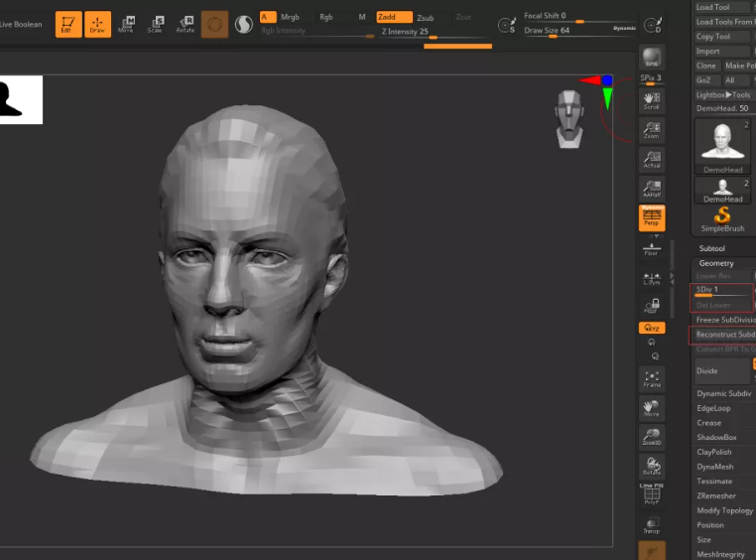Click the AAHalf antialiased half-size icon

[x=652, y=189]
